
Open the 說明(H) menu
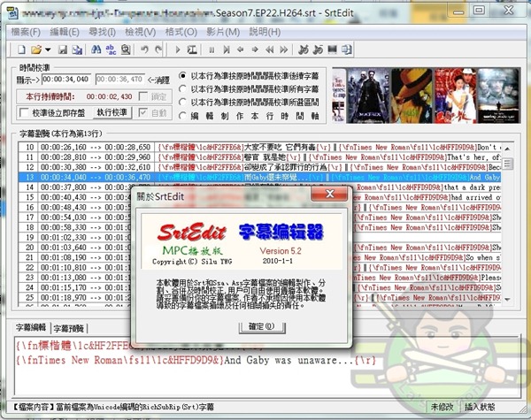click(265, 32)
